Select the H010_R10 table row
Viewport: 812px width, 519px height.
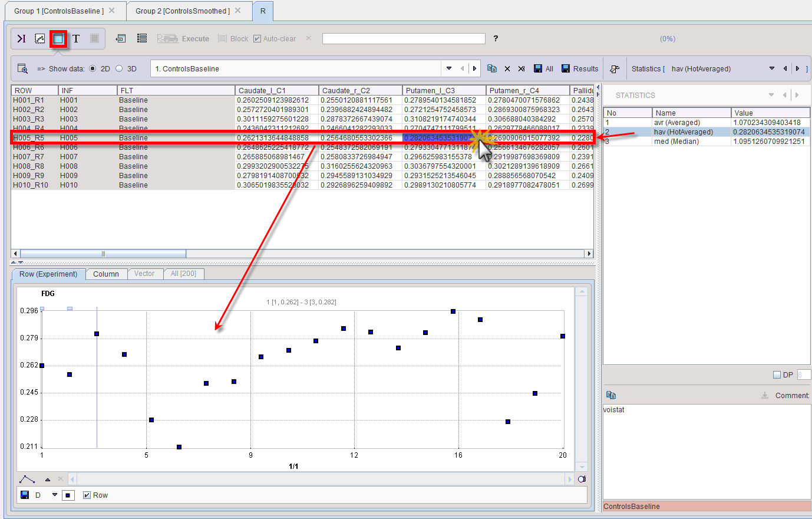302,185
